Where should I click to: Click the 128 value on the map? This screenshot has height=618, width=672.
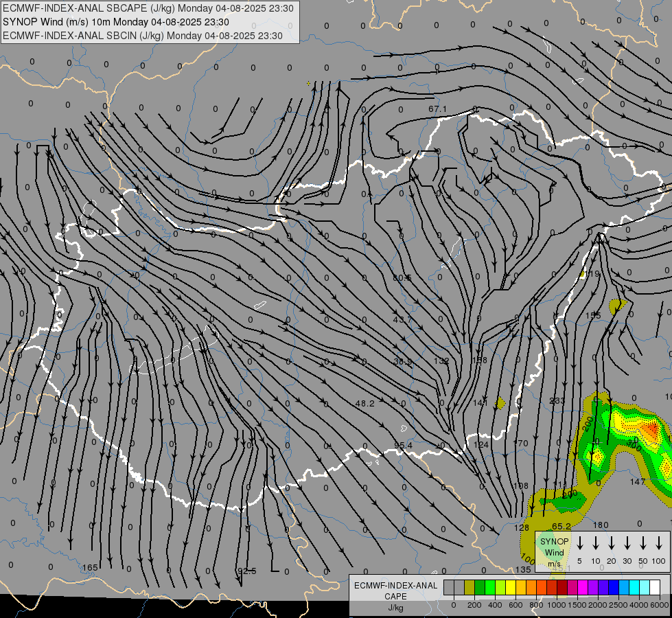pyautogui.click(x=522, y=528)
